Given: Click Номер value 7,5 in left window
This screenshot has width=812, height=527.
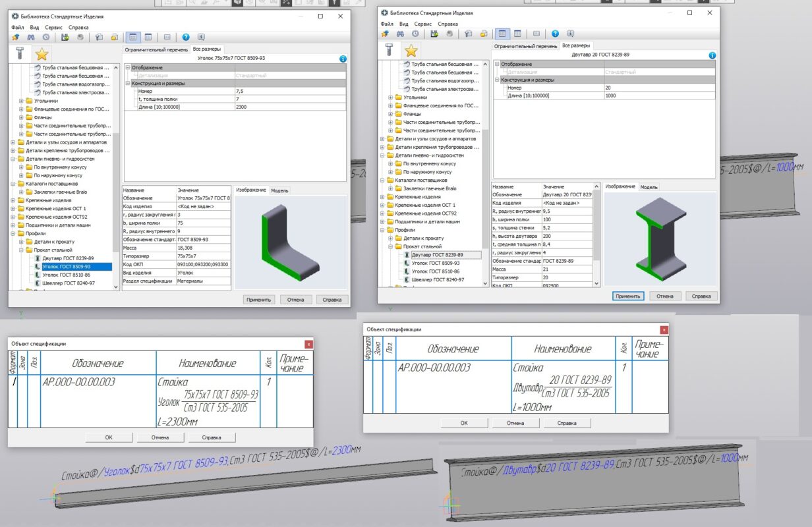Looking at the screenshot, I should tap(289, 91).
